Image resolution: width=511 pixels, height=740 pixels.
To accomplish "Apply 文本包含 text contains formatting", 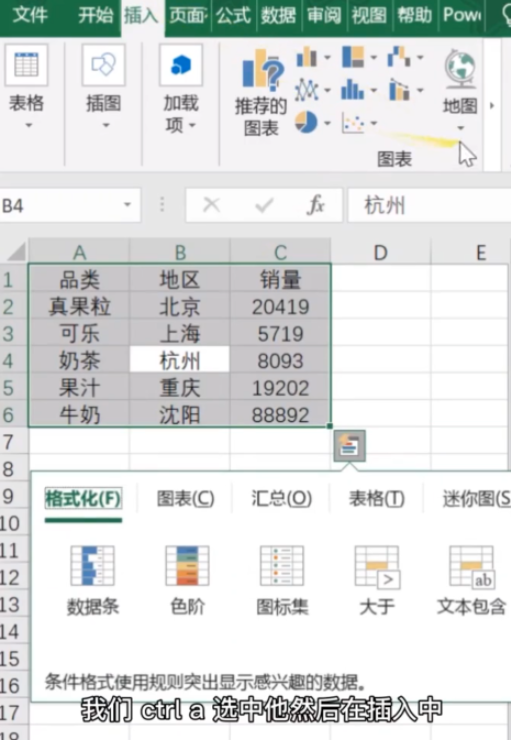I will point(471,580).
